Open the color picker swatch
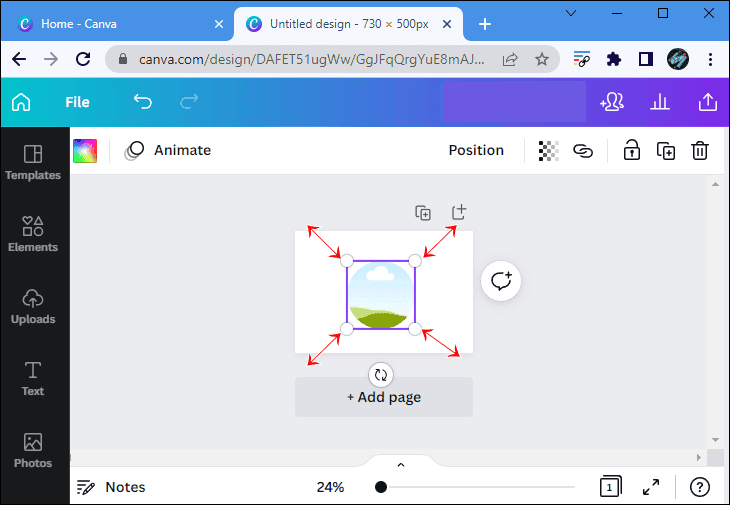The image size is (730, 505). (x=85, y=151)
